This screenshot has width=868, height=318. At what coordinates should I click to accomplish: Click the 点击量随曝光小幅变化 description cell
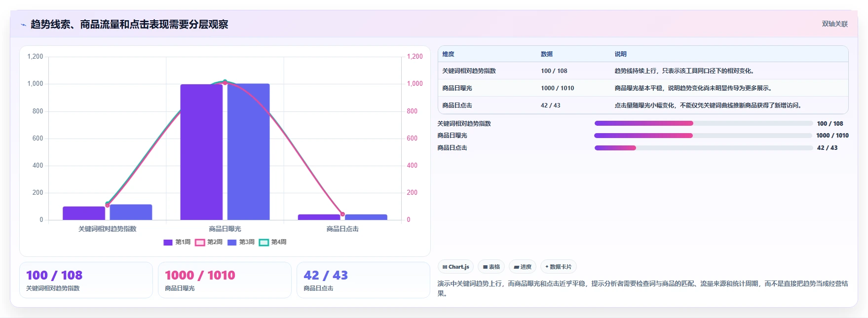click(708, 106)
